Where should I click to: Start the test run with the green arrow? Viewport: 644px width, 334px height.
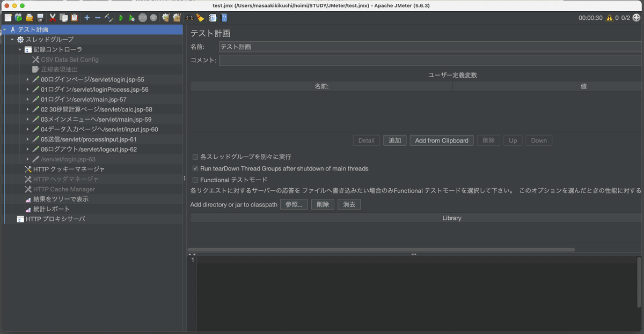coord(121,17)
